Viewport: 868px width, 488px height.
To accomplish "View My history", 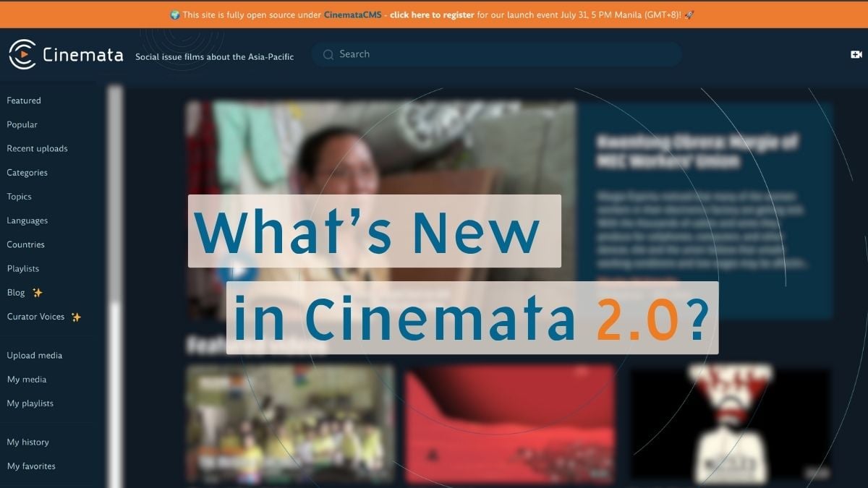I will click(x=28, y=442).
